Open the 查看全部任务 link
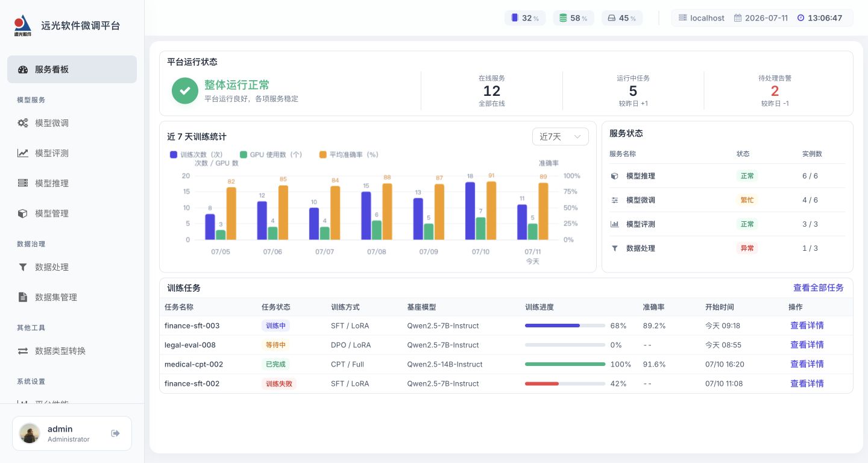 click(819, 288)
